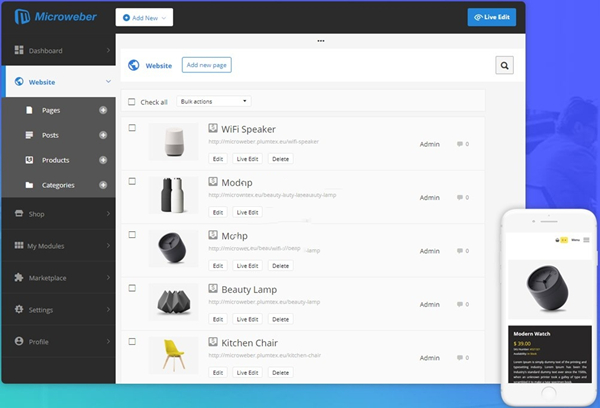Click the plus icon next to Categories

[103, 185]
